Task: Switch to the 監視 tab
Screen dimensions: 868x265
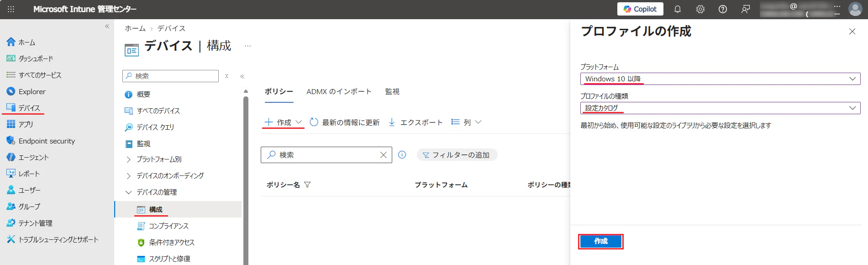Action: click(392, 92)
